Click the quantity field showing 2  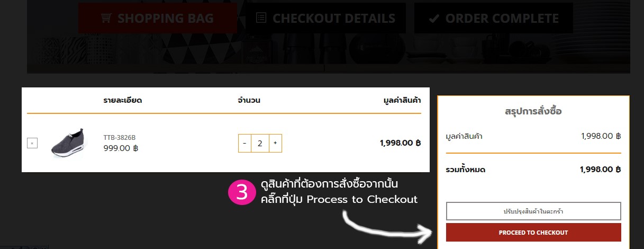pyautogui.click(x=260, y=143)
